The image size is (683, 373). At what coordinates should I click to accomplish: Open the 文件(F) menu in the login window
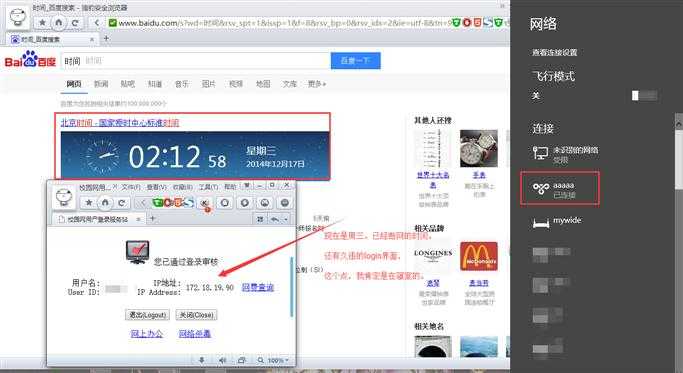coord(131,187)
